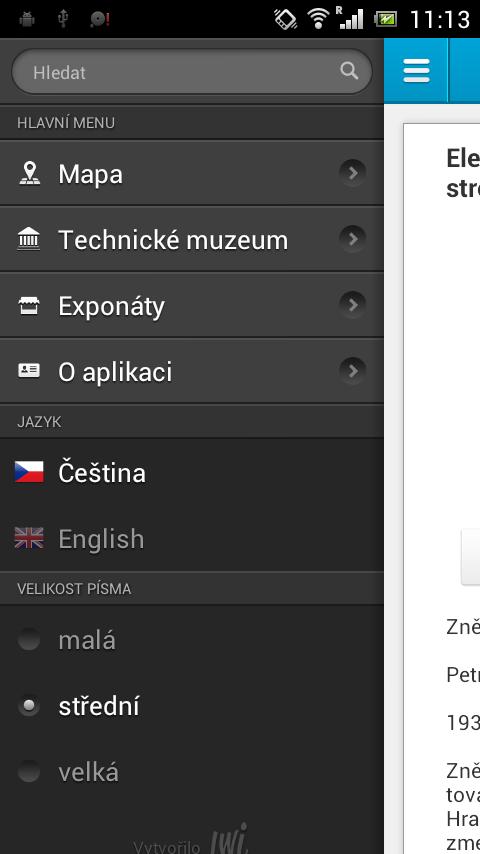Image resolution: width=480 pixels, height=854 pixels.
Task: Tap the hamburger menu icon
Action: (416, 71)
